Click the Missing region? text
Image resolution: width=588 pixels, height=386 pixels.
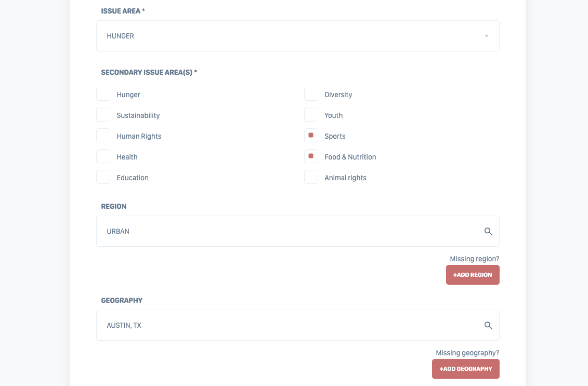coord(474,259)
